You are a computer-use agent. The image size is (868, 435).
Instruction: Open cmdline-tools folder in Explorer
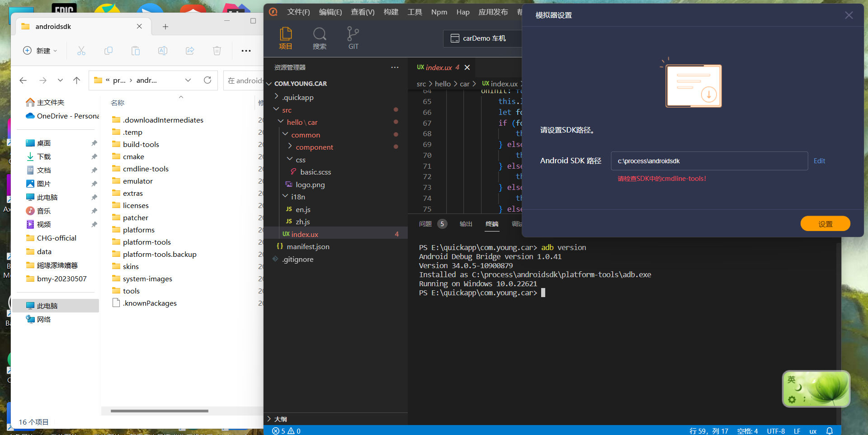(x=146, y=169)
